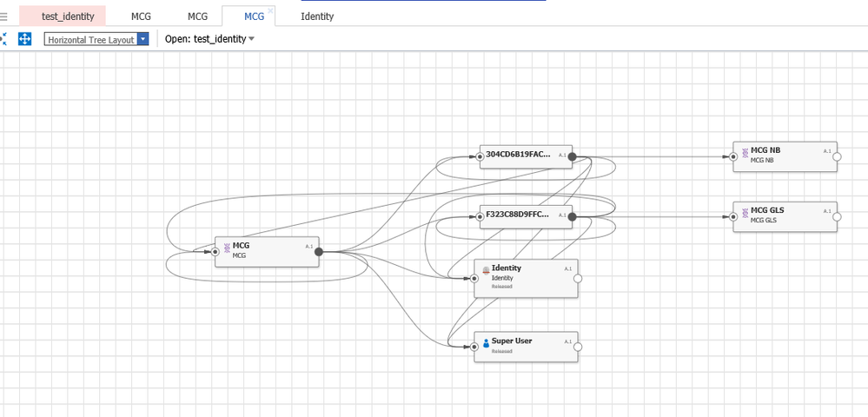Click the fit-to-view arrows icon in toolbar

(x=24, y=39)
